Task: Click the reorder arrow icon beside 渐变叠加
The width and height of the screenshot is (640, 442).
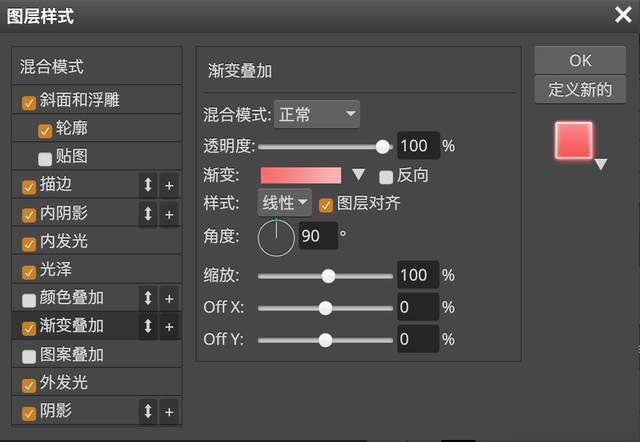Action: 148,326
